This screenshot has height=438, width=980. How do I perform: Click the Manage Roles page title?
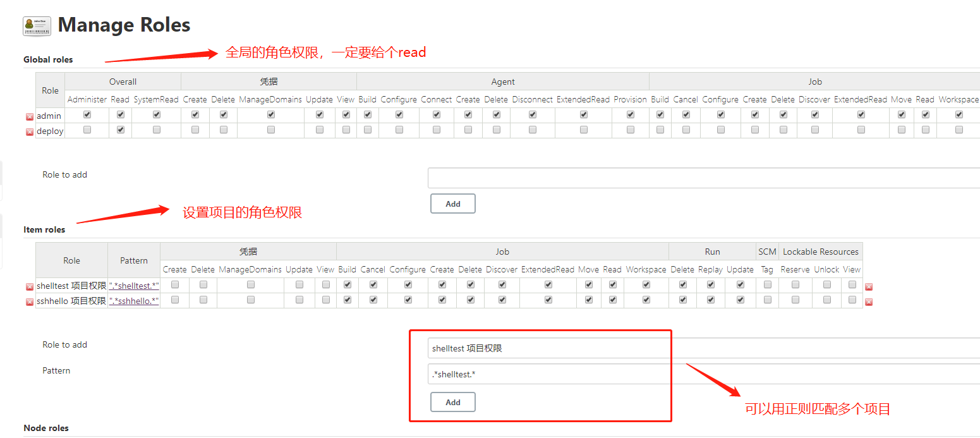tap(124, 25)
